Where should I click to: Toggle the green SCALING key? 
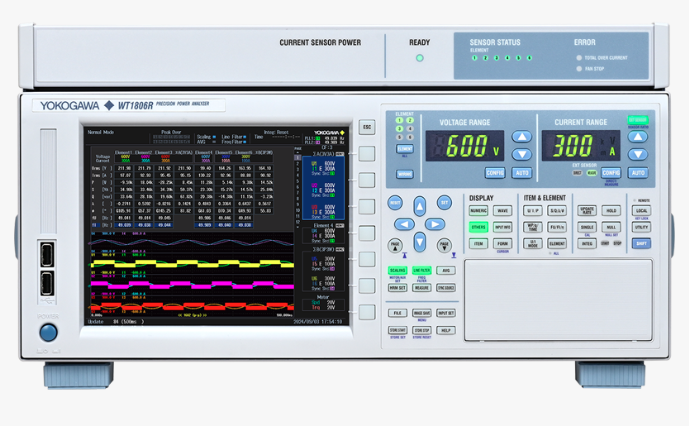click(397, 270)
